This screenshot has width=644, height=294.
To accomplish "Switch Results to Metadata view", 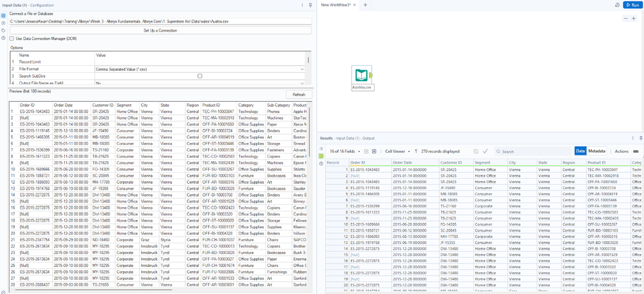I will [597, 152].
